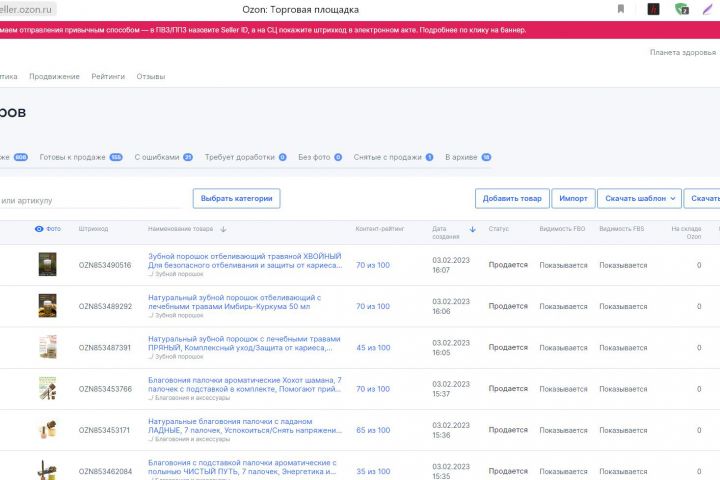Viewport: 720px width, 480px height.
Task: Open the Хохот шамана product link
Action: [x=245, y=384]
